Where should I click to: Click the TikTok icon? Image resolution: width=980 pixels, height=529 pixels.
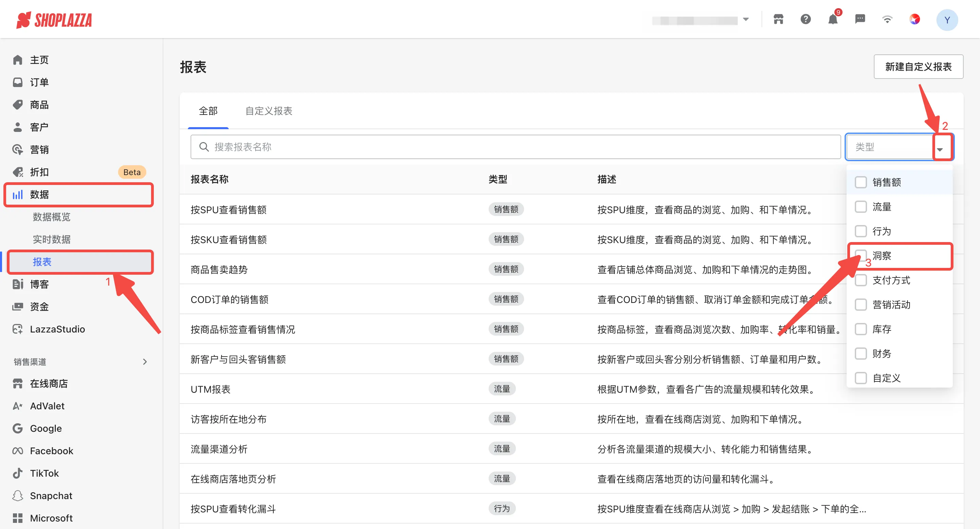point(17,474)
